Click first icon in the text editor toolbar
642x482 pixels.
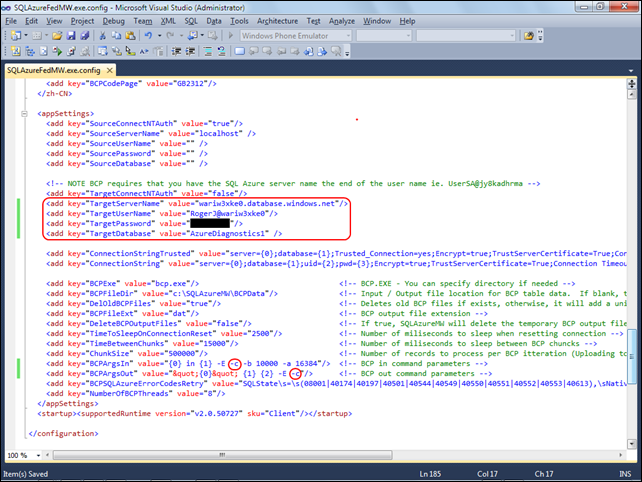tap(16, 51)
